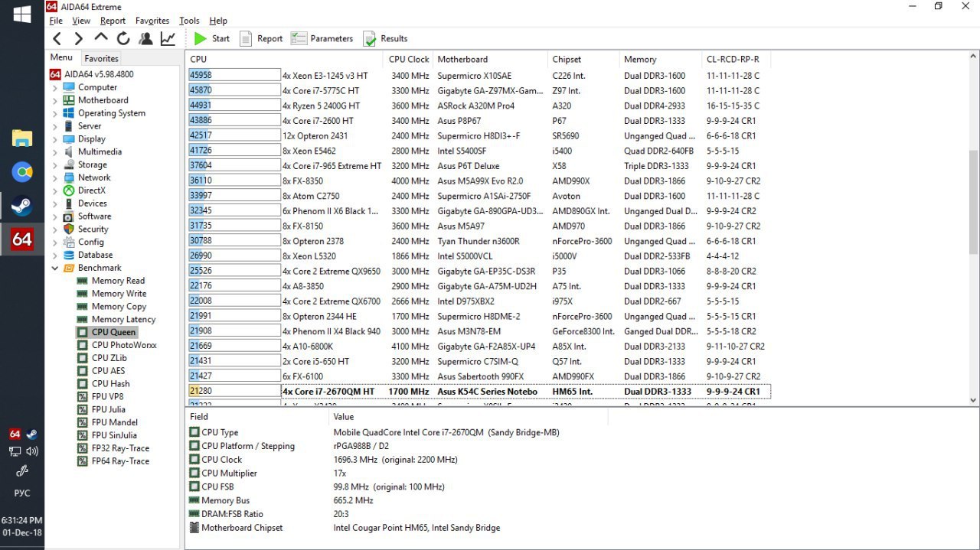
Task: Refresh using the circular arrow toolbar icon
Action: tap(123, 38)
